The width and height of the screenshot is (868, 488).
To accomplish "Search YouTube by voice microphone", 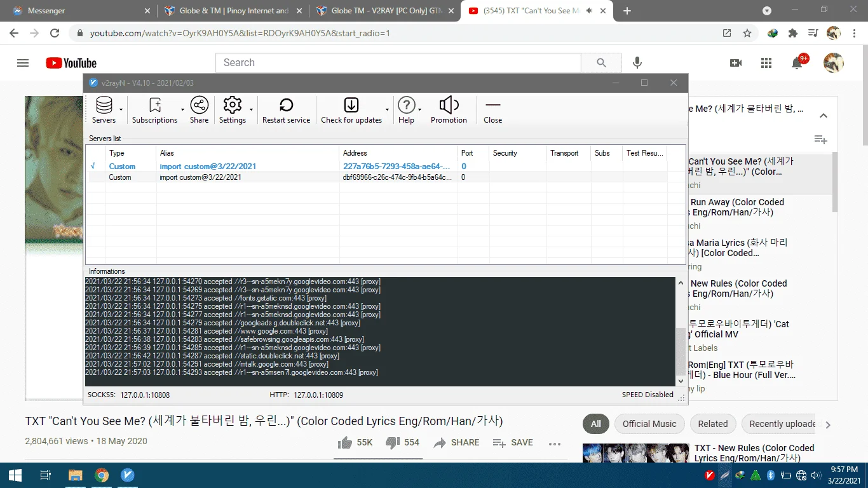I will [637, 62].
